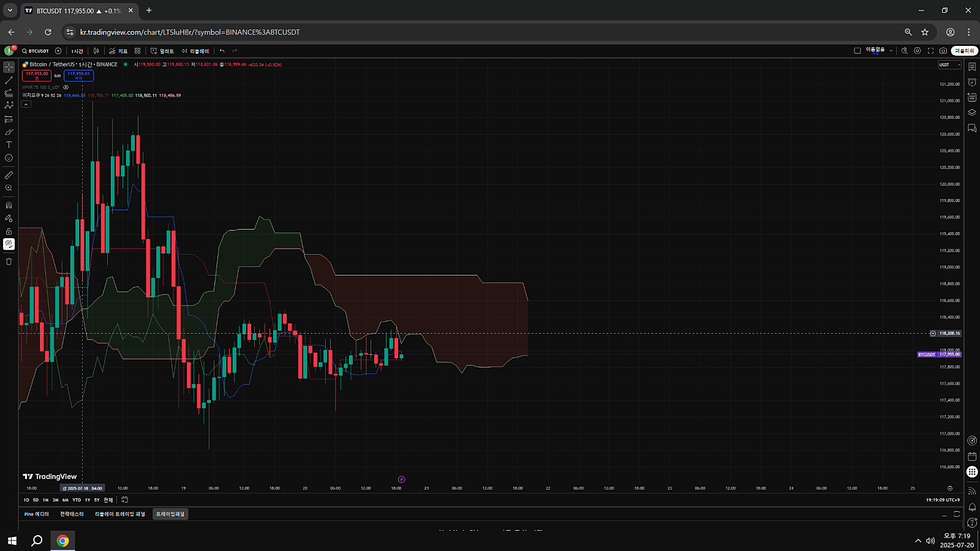Open the forecasting and measurement tools
This screenshot has height=551, width=980.
9,119
